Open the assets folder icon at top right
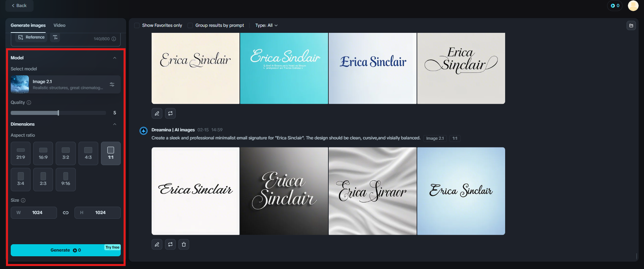This screenshot has width=644, height=269. 631,25
